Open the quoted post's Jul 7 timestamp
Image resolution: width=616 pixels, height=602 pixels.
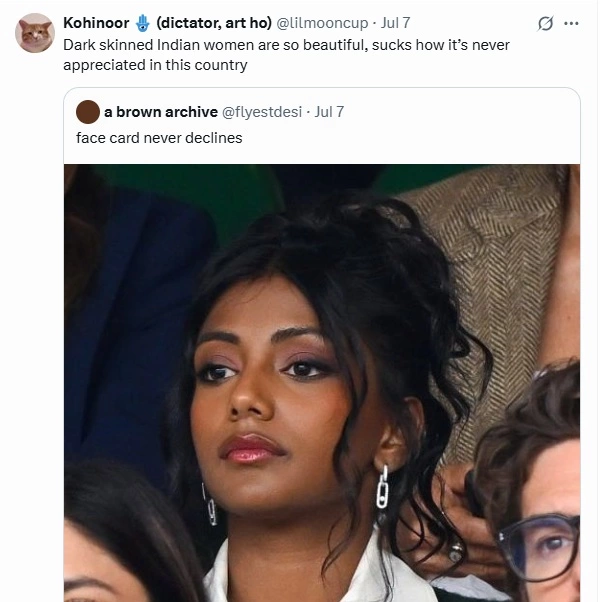tap(329, 112)
